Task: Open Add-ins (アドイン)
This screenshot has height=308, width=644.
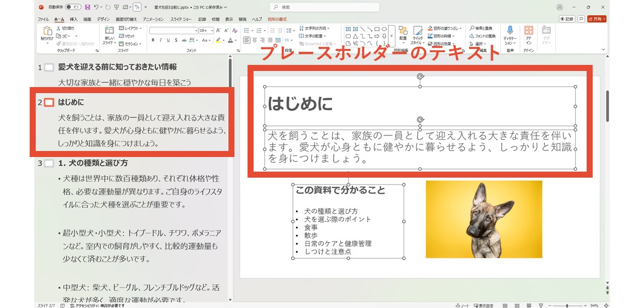Action: [528, 35]
